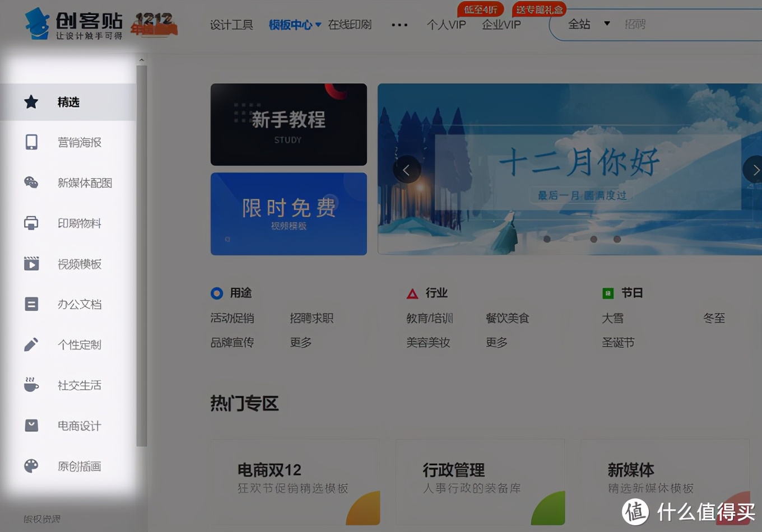Viewport: 762px width, 532px height.
Task: Open 个人VIP page
Action: [x=446, y=25]
